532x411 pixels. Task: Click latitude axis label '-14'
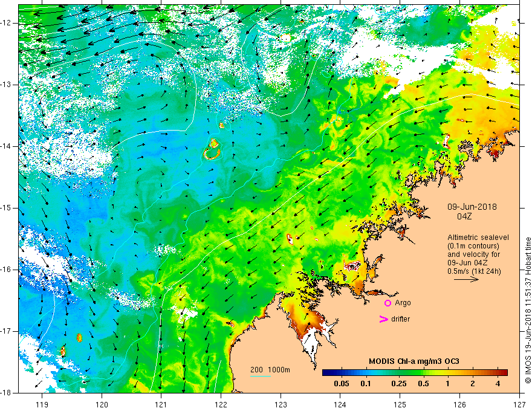(x=6, y=146)
